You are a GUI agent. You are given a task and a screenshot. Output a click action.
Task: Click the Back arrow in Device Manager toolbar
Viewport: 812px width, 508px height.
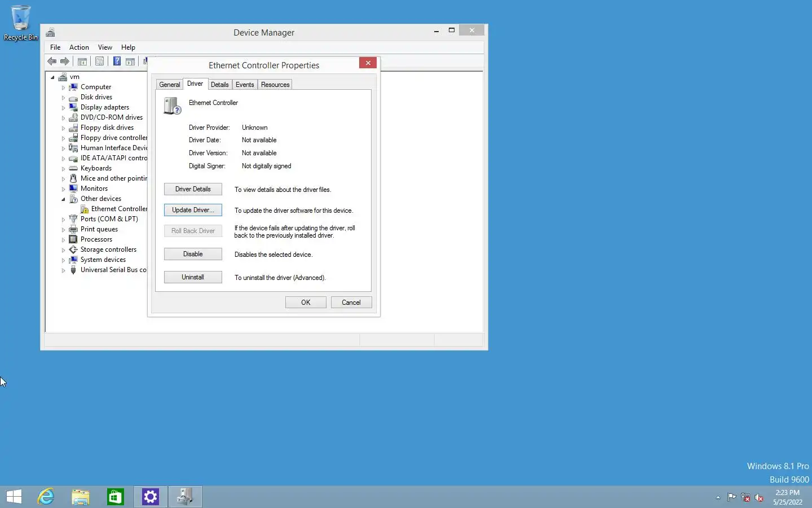click(x=52, y=61)
